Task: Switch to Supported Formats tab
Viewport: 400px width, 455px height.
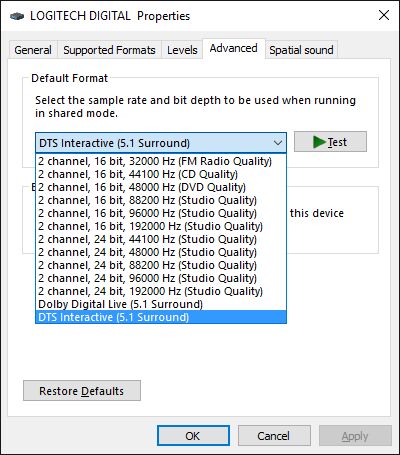Action: tap(109, 50)
